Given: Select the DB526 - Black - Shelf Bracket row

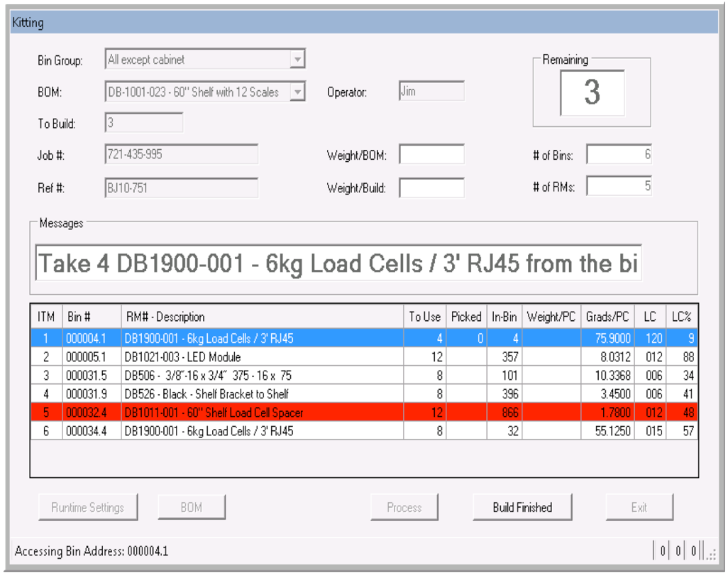Looking at the screenshot, I should (x=364, y=393).
